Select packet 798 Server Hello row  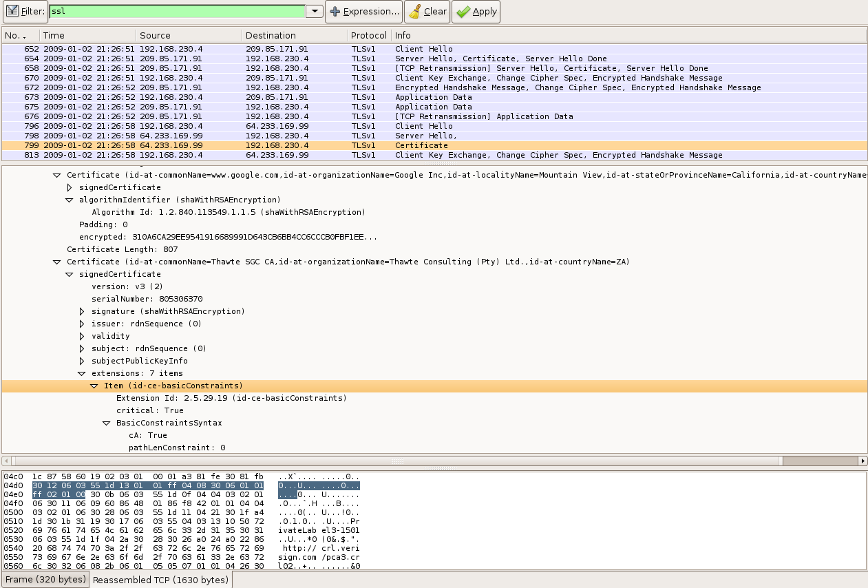pos(434,136)
